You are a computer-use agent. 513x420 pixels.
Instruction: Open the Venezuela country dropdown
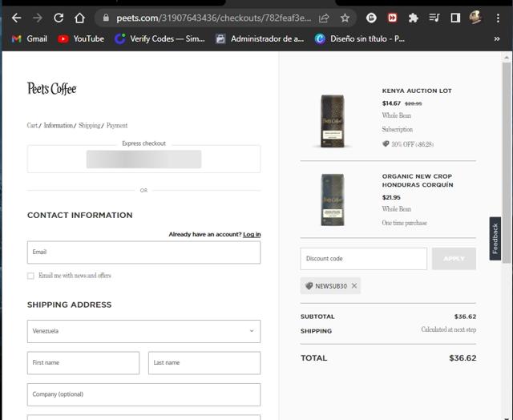(x=143, y=331)
